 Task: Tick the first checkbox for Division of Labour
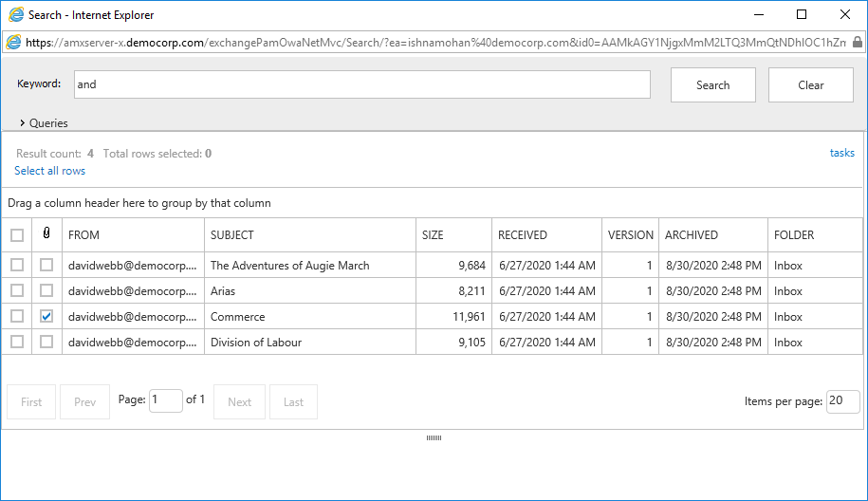(x=17, y=342)
